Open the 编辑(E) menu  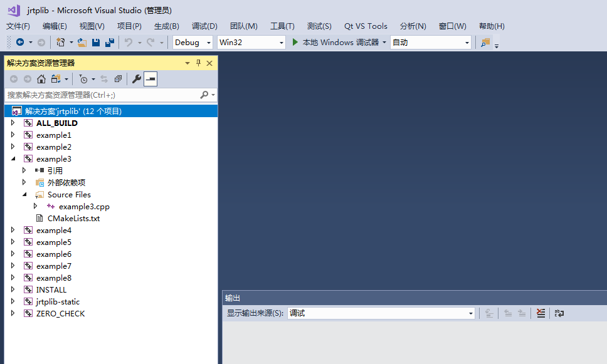point(55,26)
